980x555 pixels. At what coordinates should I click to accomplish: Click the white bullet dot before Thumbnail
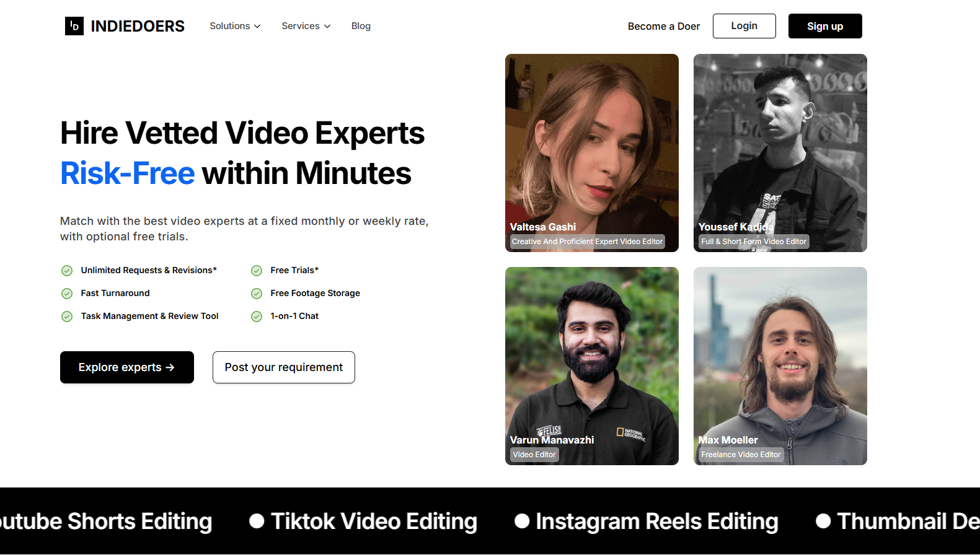point(823,521)
